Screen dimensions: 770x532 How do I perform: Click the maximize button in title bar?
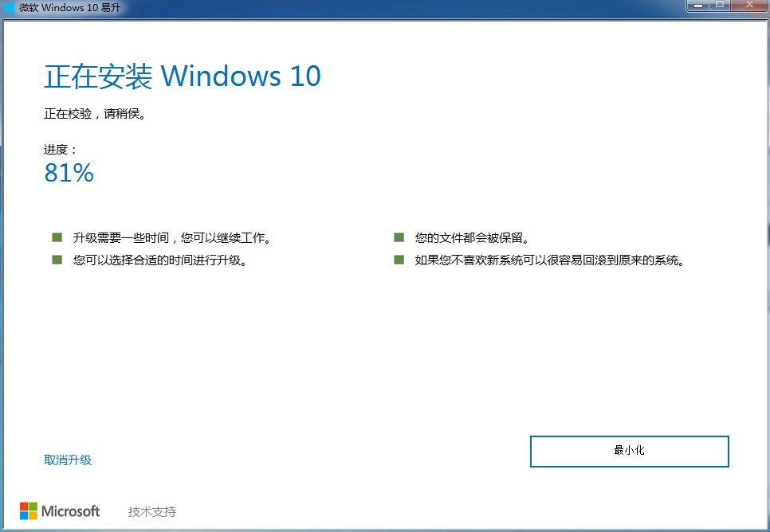[x=720, y=6]
